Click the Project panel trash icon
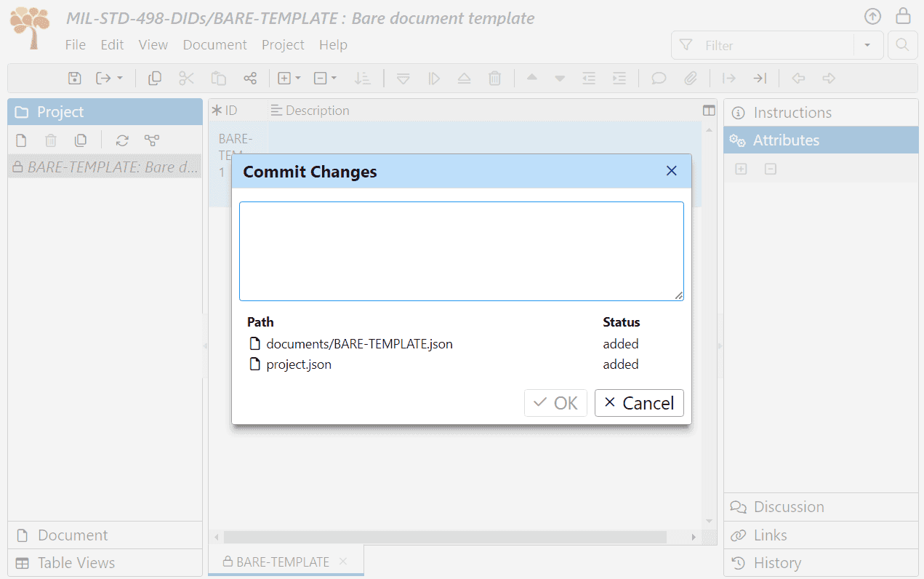Image resolution: width=924 pixels, height=579 pixels. click(x=51, y=140)
